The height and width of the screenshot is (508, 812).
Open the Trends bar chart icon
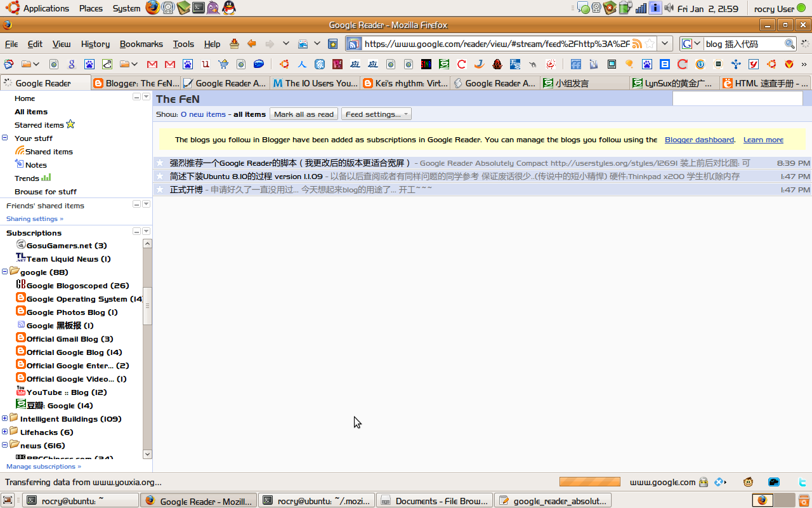pyautogui.click(x=46, y=178)
